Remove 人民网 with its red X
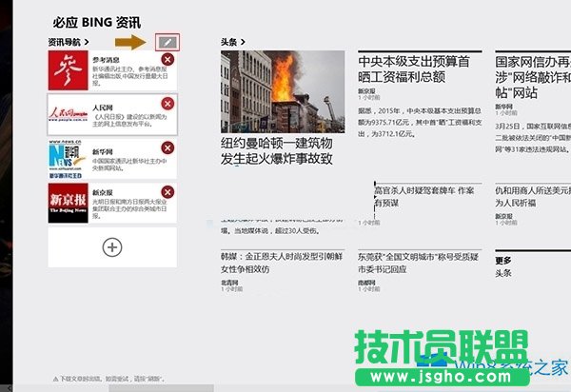571x392 pixels. click(x=167, y=104)
